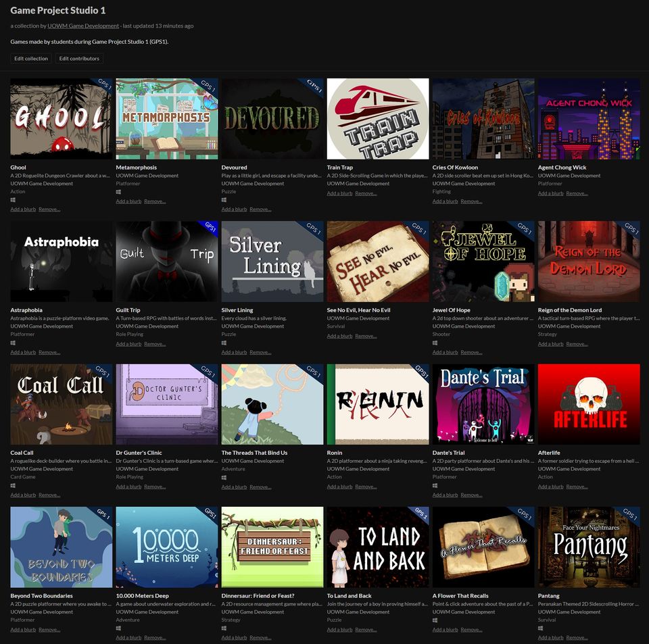Open the Beyond Two Boundaries thumbnail

[x=62, y=547]
